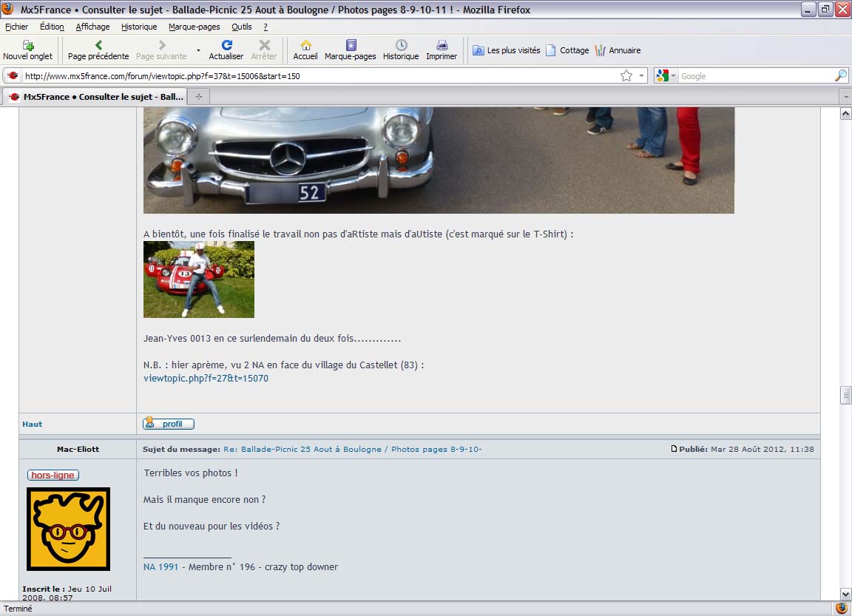Image resolution: width=852 pixels, height=616 pixels.
Task: List all tabs dropdown arrow
Action: (x=845, y=97)
